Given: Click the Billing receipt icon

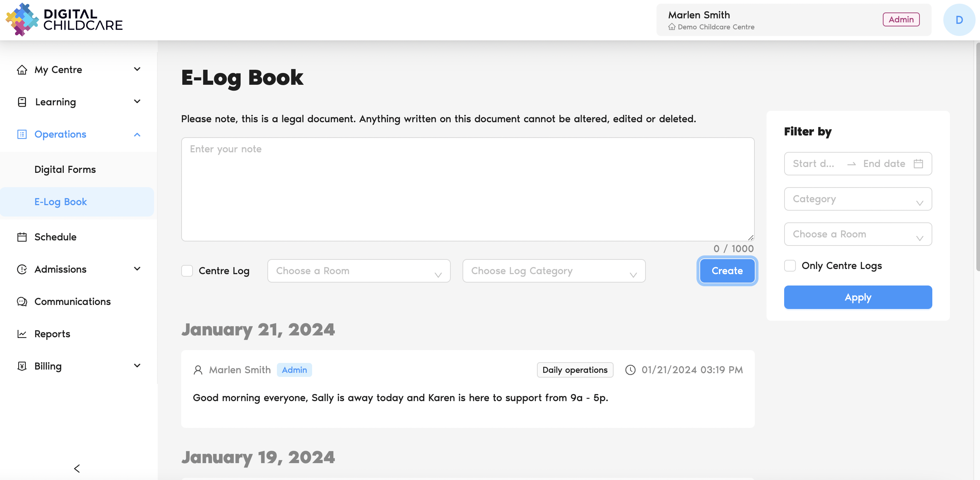Looking at the screenshot, I should pyautogui.click(x=22, y=366).
